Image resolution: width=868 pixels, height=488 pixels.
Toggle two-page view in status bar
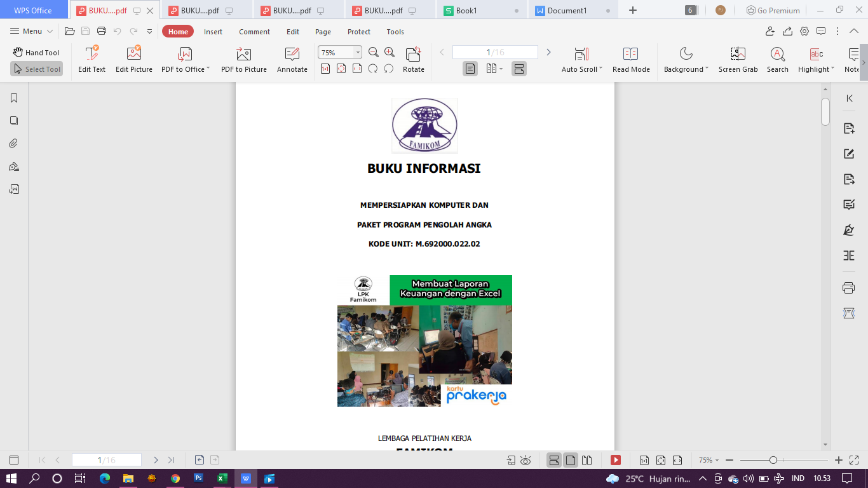click(x=587, y=460)
